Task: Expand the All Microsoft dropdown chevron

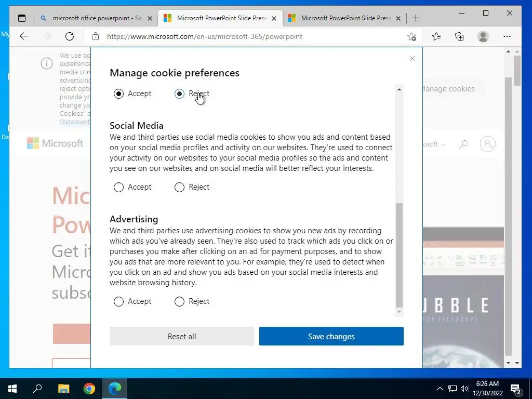Action: click(444, 144)
